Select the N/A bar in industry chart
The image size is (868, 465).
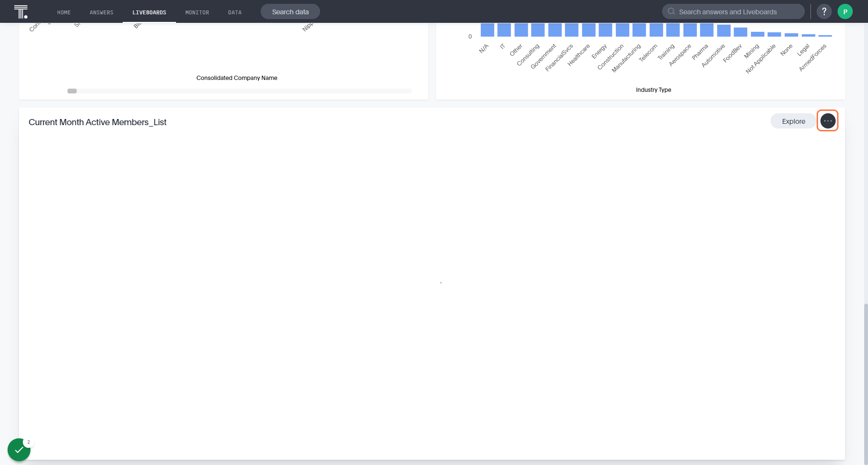(x=487, y=30)
